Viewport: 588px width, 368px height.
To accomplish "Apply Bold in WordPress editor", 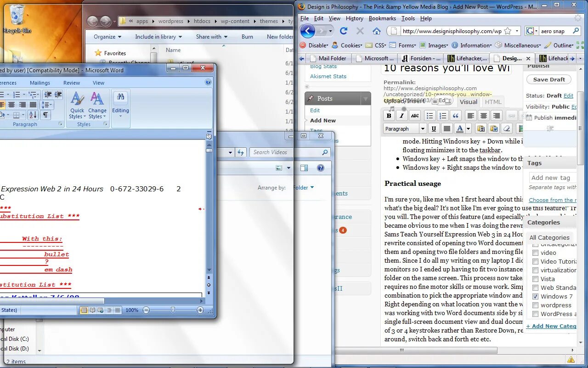I will click(x=389, y=115).
